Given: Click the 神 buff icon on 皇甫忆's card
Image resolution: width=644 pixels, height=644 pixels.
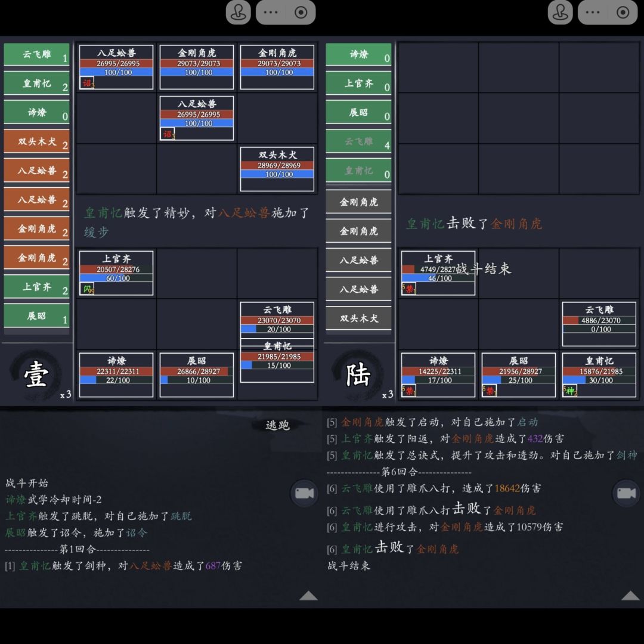Looking at the screenshot, I should pos(571,391).
